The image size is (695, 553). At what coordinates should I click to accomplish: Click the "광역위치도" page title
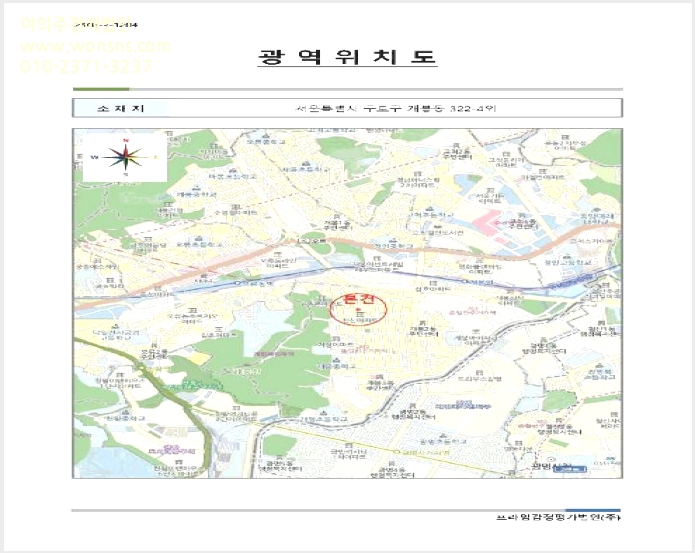[x=348, y=57]
